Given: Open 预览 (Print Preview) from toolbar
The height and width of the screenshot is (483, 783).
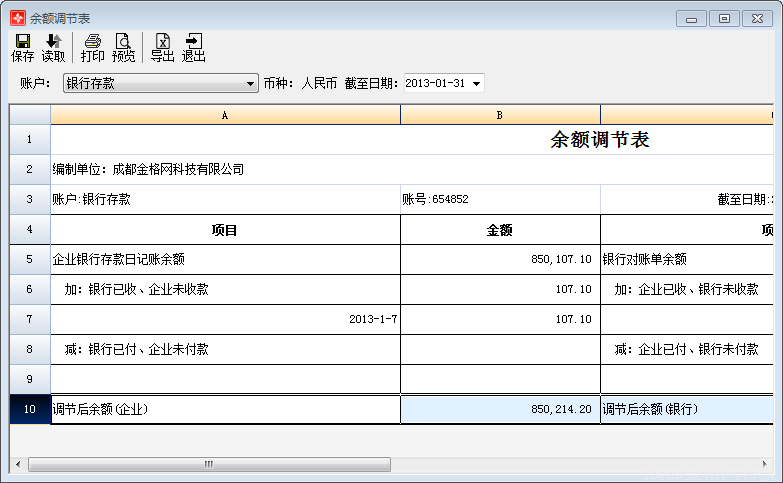Looking at the screenshot, I should point(124,47).
